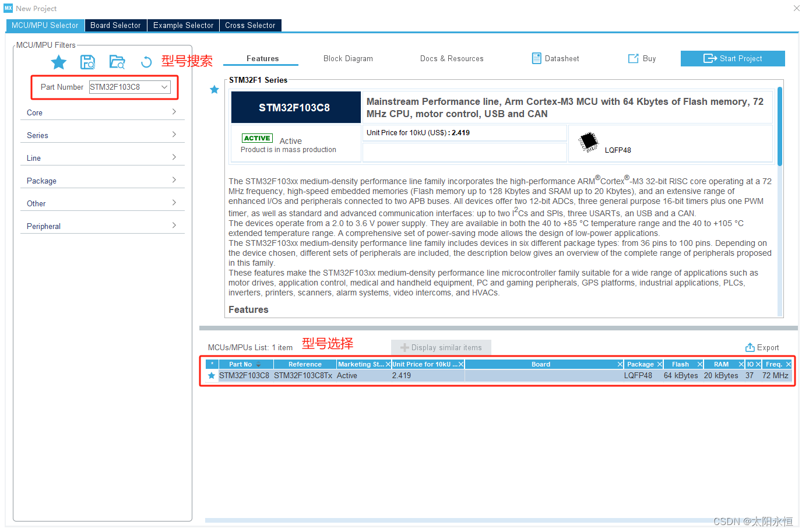This screenshot has height=532, width=802.
Task: Click the Datasheet document icon
Action: tap(536, 58)
